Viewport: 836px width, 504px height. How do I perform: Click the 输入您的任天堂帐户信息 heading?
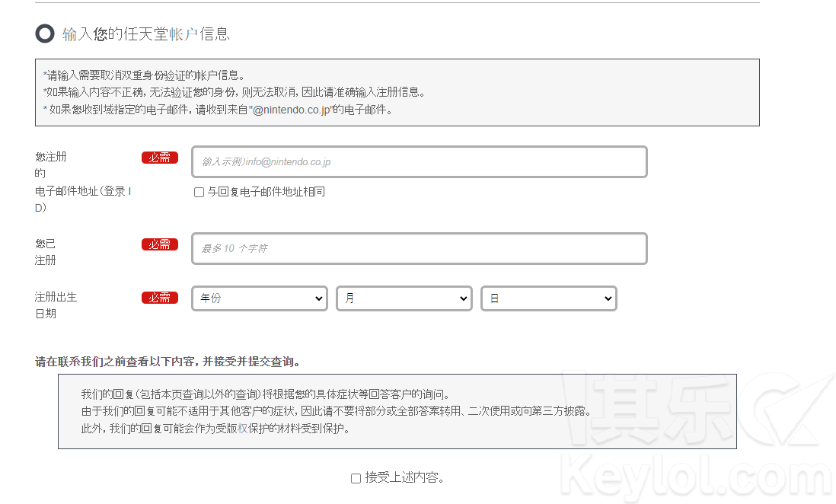pyautogui.click(x=145, y=33)
